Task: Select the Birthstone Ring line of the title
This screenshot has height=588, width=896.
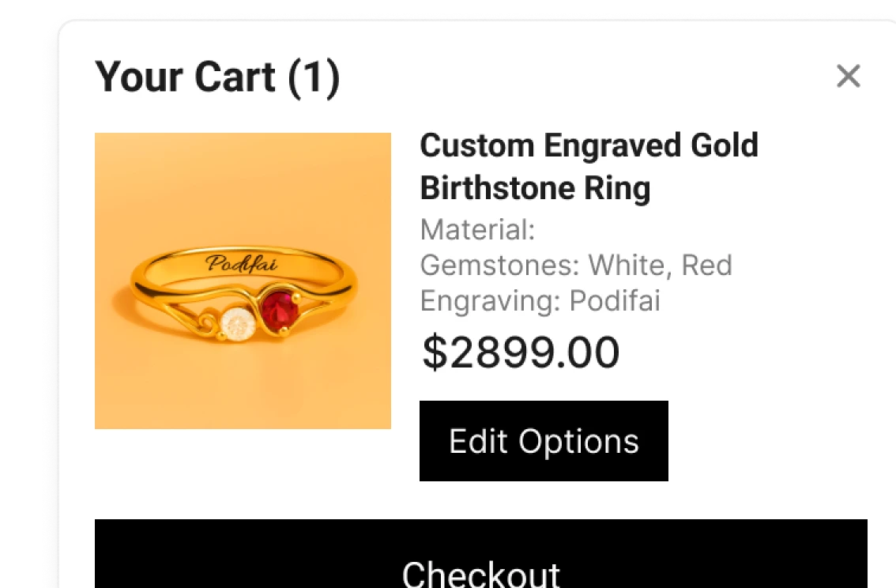Action: pyautogui.click(x=535, y=188)
